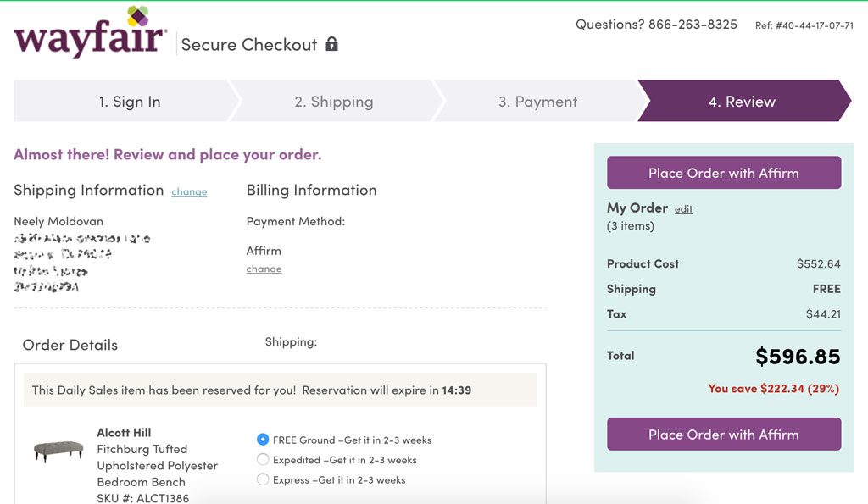Viewport: 868px width, 504px height.
Task: Open the Shipping checkout step
Action: (x=333, y=102)
